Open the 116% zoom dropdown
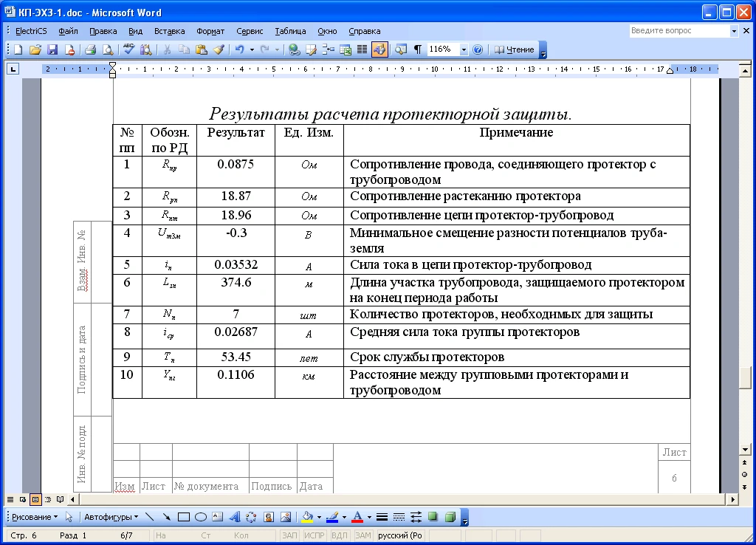756x545 pixels. point(464,49)
